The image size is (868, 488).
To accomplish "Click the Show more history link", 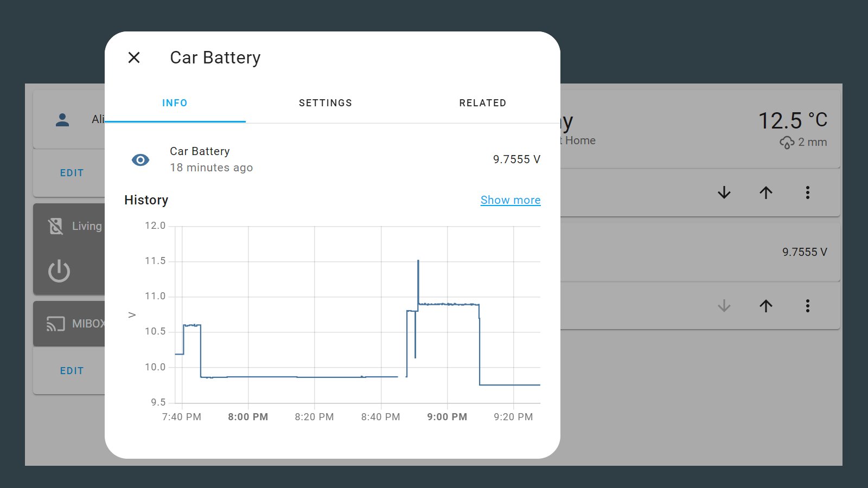I will [510, 200].
